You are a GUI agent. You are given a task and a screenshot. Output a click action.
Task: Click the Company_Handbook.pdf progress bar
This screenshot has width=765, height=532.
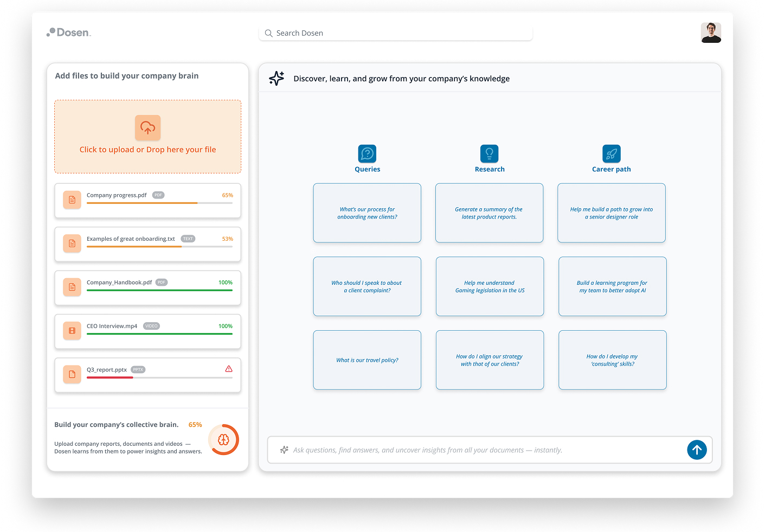pyautogui.click(x=159, y=290)
